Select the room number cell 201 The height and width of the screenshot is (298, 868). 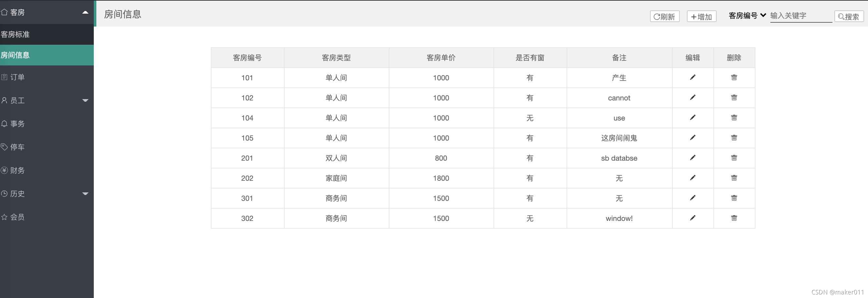tap(247, 158)
